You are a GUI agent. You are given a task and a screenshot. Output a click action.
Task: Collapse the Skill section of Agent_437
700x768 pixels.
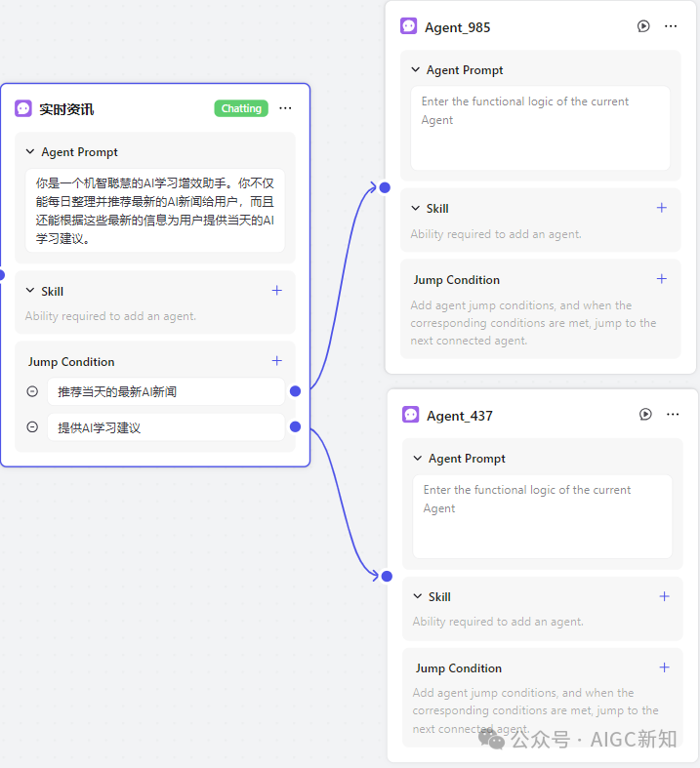tap(417, 596)
